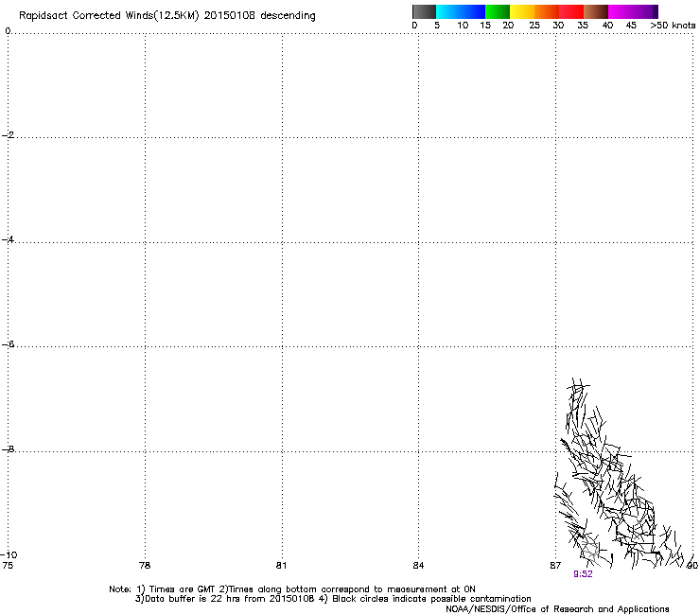Click the '>50 knots' legend label
The image size is (700, 615).
[x=673, y=26]
